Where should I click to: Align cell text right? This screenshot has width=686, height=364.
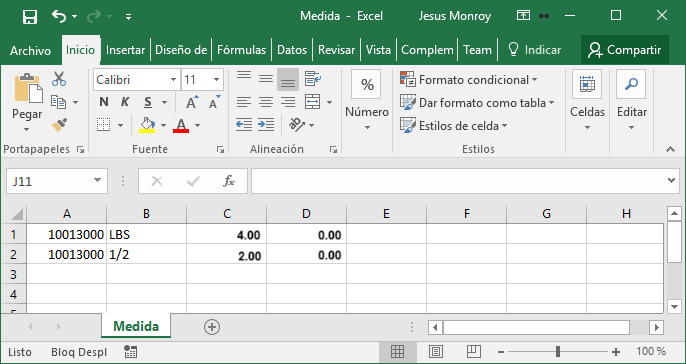click(288, 102)
